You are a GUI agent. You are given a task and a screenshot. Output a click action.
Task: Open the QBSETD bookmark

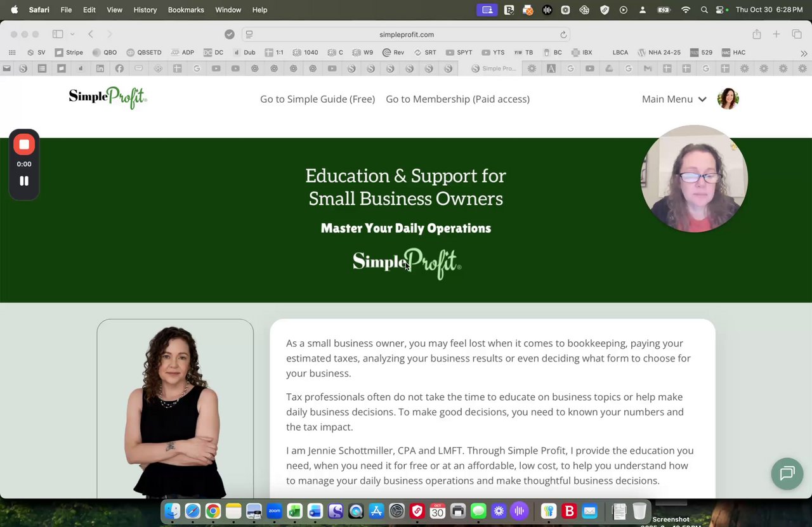(x=143, y=53)
